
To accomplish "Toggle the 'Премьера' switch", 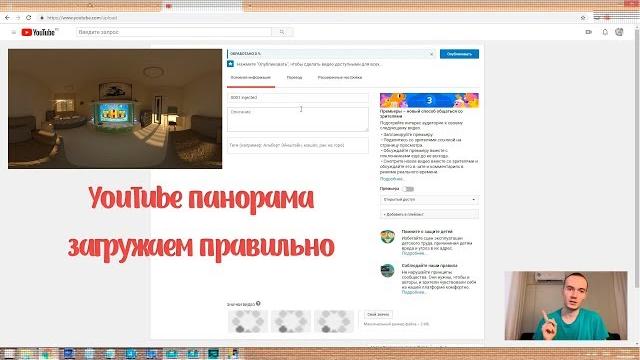I will [x=408, y=189].
